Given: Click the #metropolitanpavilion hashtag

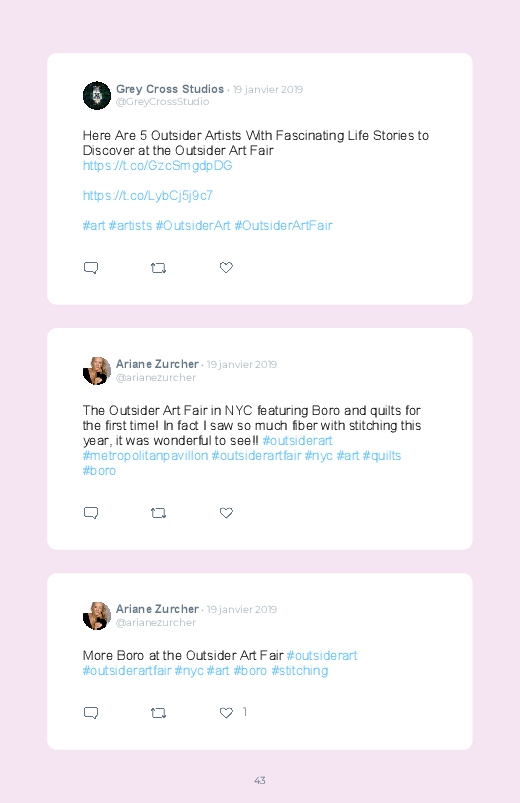Looking at the screenshot, I should pyautogui.click(x=145, y=456).
